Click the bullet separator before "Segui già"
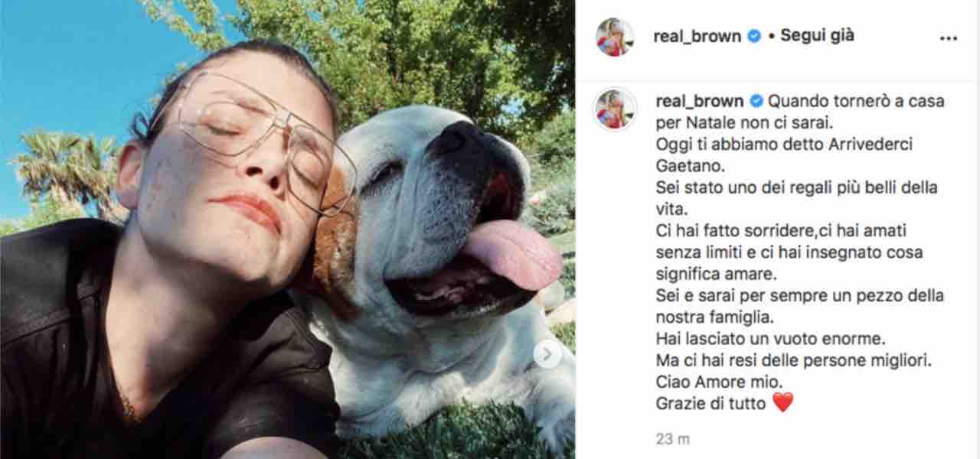The width and height of the screenshot is (980, 459). tap(771, 36)
